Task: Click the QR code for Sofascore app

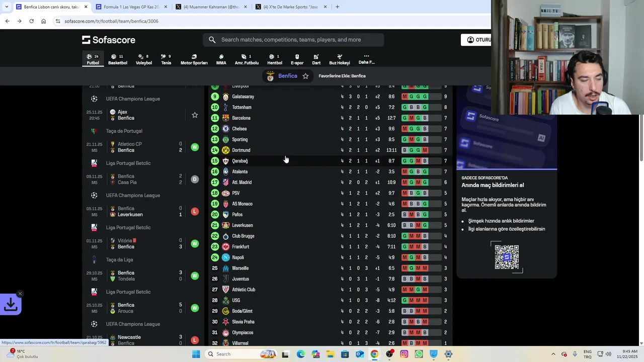Action: pyautogui.click(x=507, y=257)
